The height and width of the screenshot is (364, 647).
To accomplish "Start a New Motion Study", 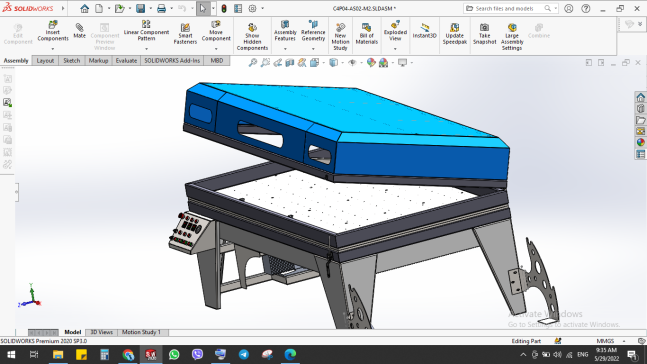I will 340,37.
